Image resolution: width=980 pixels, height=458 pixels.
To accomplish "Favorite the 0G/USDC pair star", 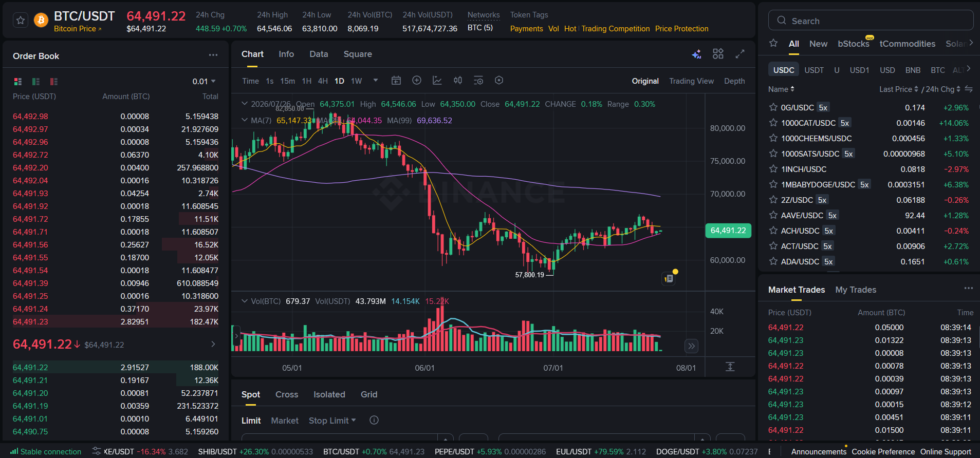I will point(773,107).
